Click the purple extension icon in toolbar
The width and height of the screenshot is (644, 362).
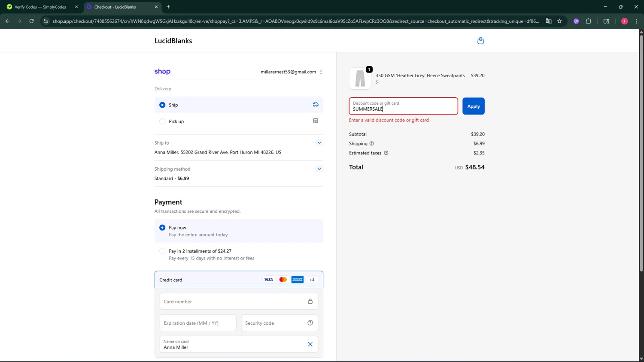576,21
